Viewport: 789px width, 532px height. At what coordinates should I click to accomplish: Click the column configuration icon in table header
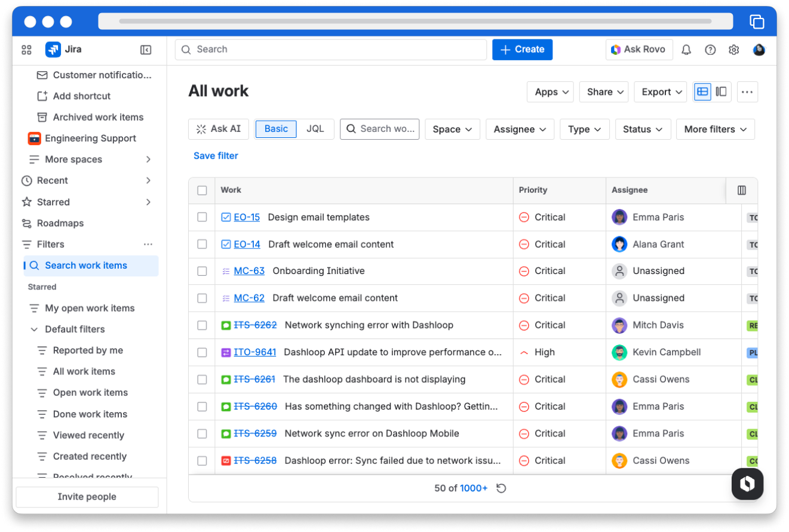[x=742, y=190]
